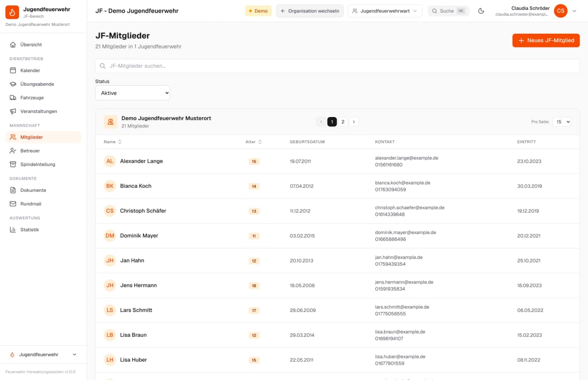Click the BK avatar for Bianca Koch
Image resolution: width=588 pixels, height=380 pixels.
[110, 186]
